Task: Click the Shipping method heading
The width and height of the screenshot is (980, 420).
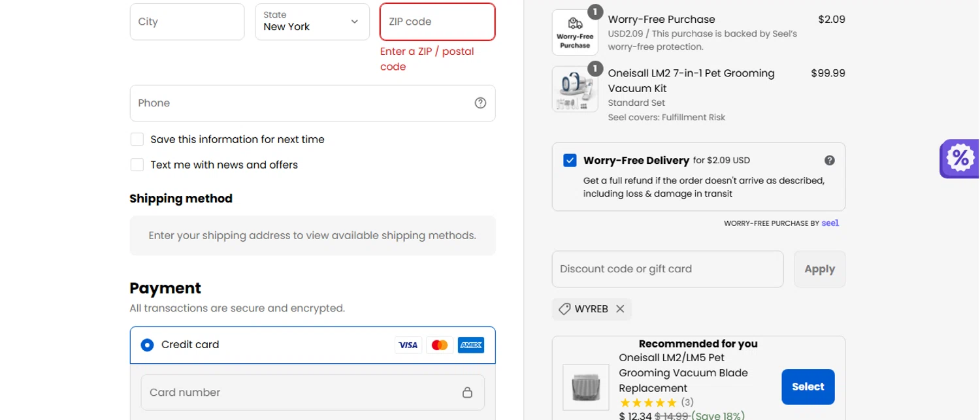Action: pos(181,199)
